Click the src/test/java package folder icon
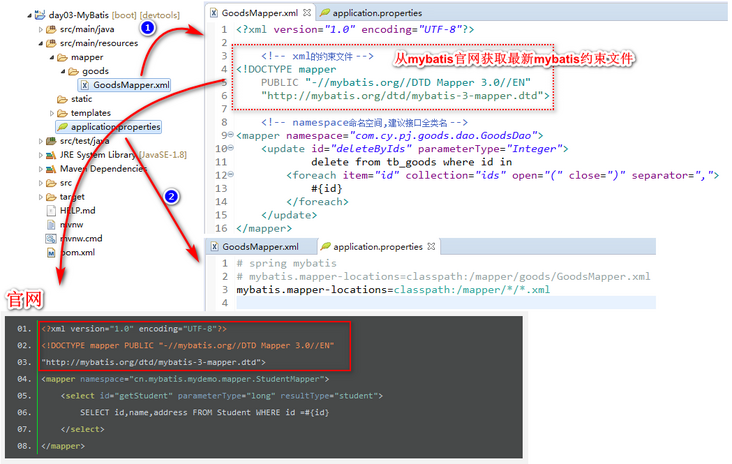Viewport: 732px width, 464px height. (x=51, y=141)
